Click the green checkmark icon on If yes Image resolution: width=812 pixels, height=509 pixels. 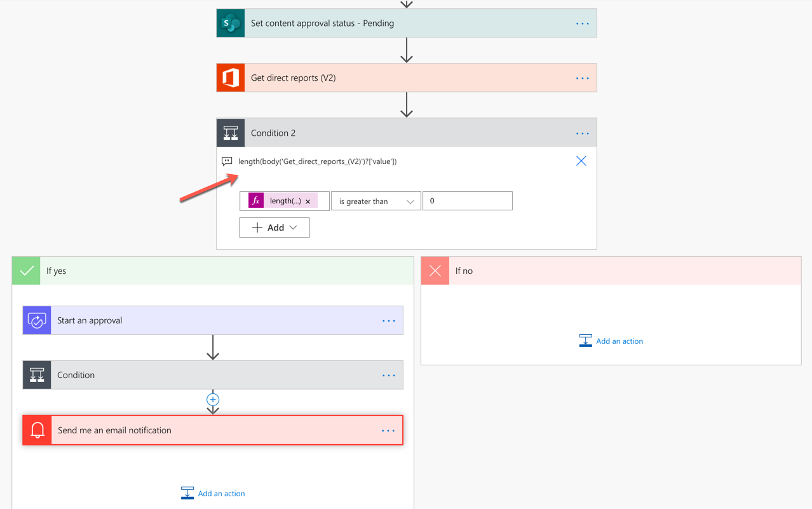coord(25,270)
